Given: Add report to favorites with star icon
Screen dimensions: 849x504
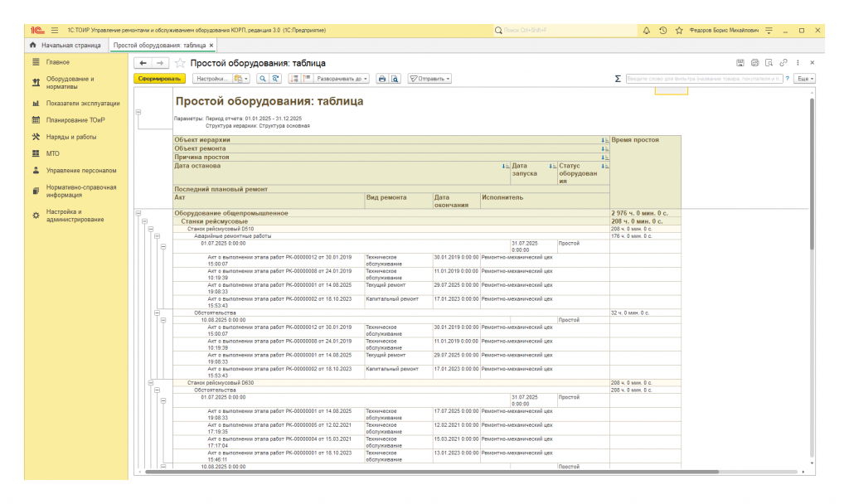Looking at the screenshot, I should point(180,63).
